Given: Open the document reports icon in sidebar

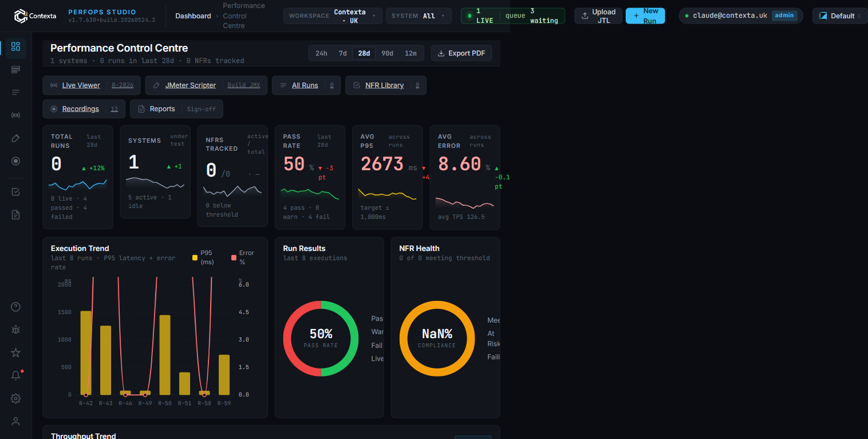Looking at the screenshot, I should [15, 214].
